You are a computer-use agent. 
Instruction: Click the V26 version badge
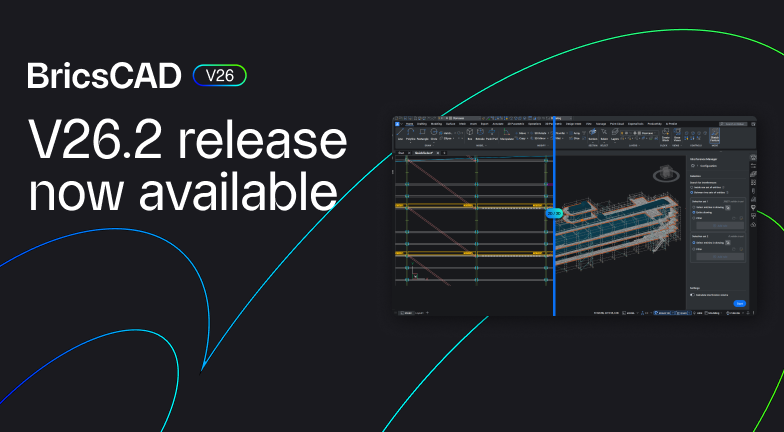coord(219,75)
